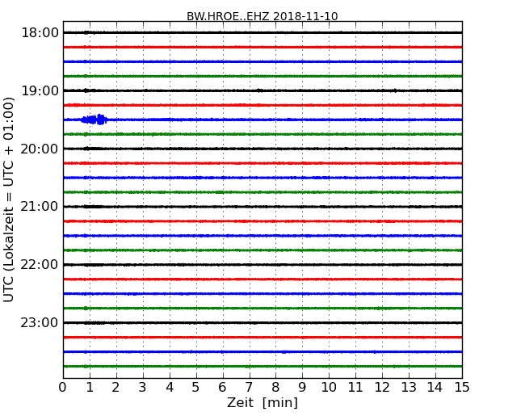The height and width of the screenshot is (420, 525).
Task: Click the UTC Lokalzeit y-axis label
Action: [x=9, y=199]
